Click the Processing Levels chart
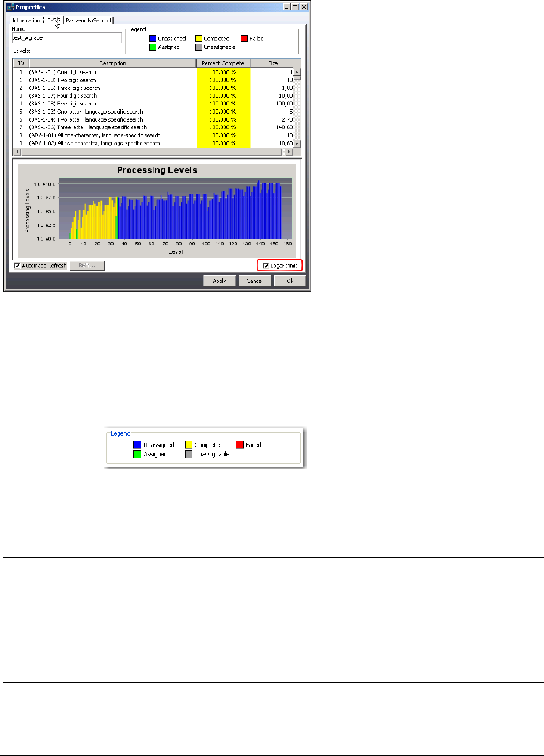This screenshot has height=756, width=544. [157, 210]
